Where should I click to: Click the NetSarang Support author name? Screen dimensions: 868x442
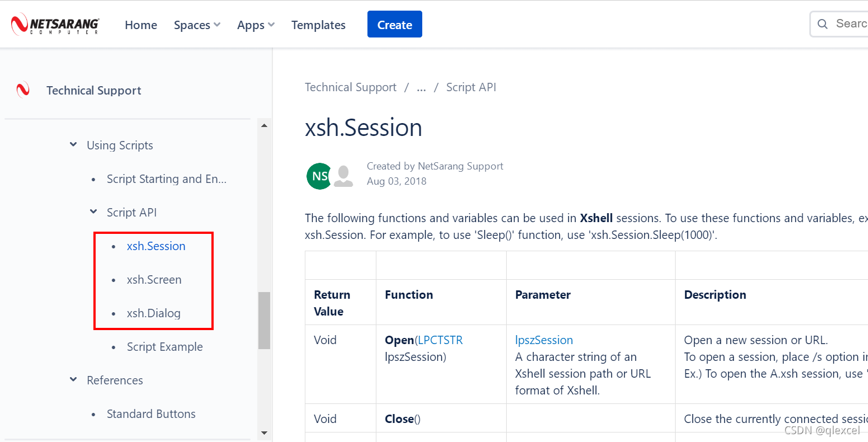click(461, 166)
